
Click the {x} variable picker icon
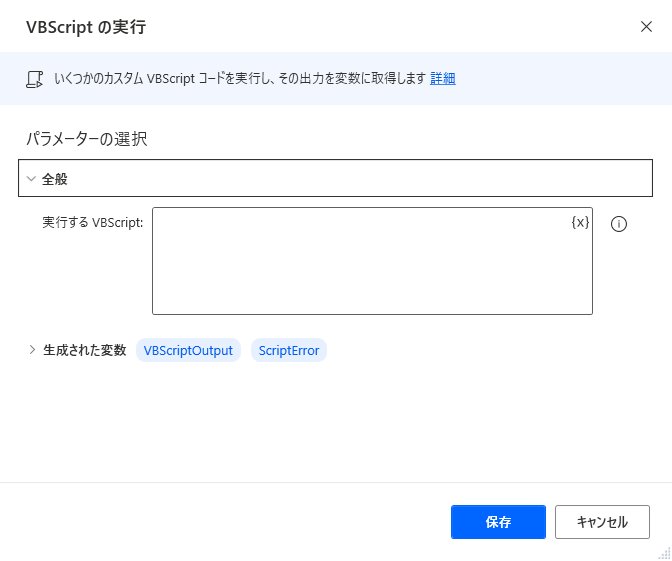[580, 222]
